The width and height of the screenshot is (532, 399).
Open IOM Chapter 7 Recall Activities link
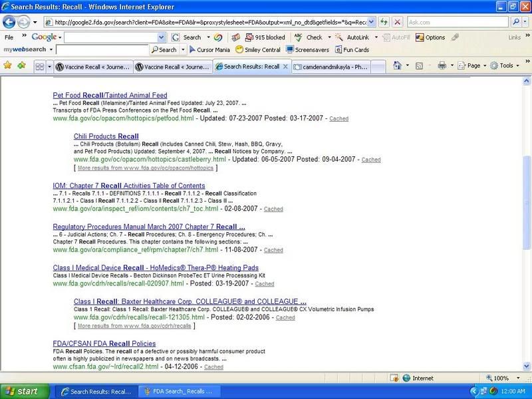[x=129, y=186]
